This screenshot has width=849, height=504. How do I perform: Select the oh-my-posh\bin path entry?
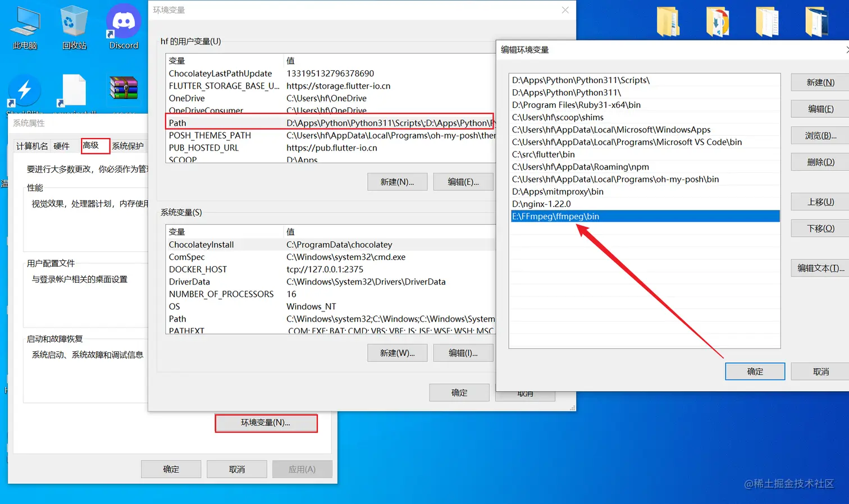pyautogui.click(x=645, y=179)
